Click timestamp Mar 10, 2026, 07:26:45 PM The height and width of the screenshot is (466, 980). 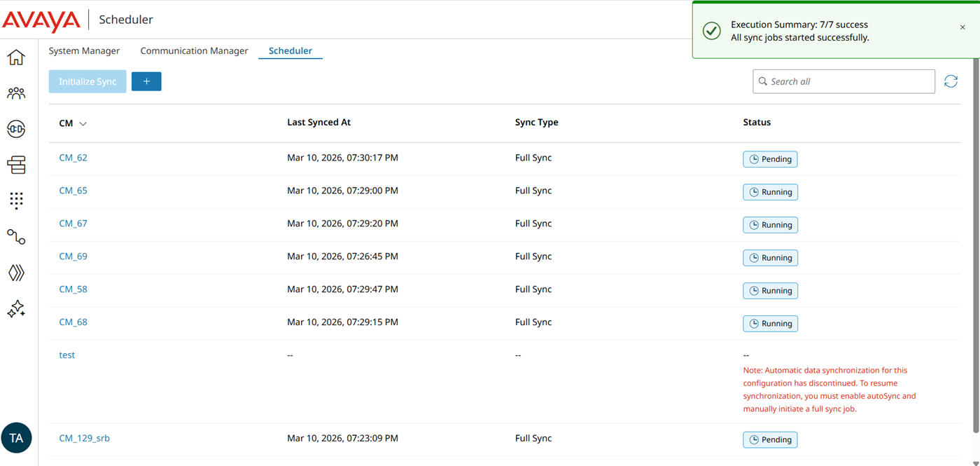tap(342, 256)
